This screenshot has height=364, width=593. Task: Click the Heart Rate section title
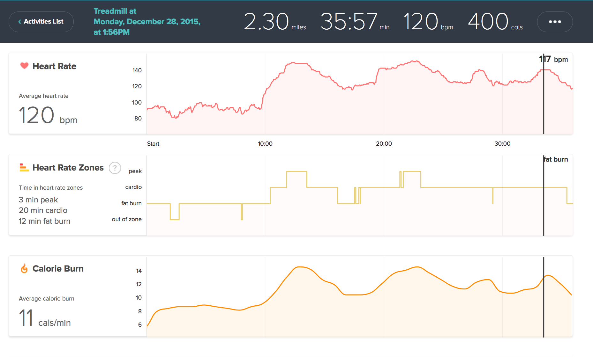(x=54, y=66)
